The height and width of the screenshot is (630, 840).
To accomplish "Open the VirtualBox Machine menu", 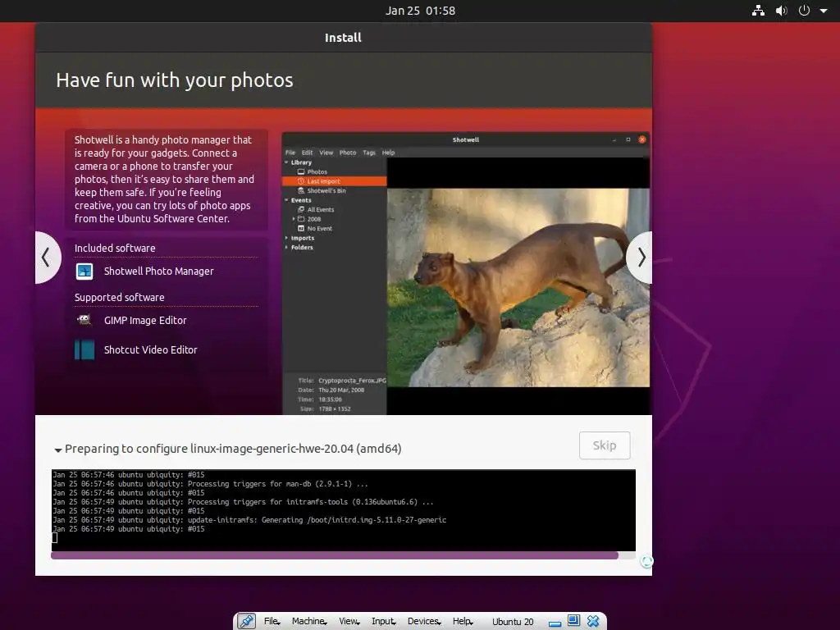I will coord(309,622).
